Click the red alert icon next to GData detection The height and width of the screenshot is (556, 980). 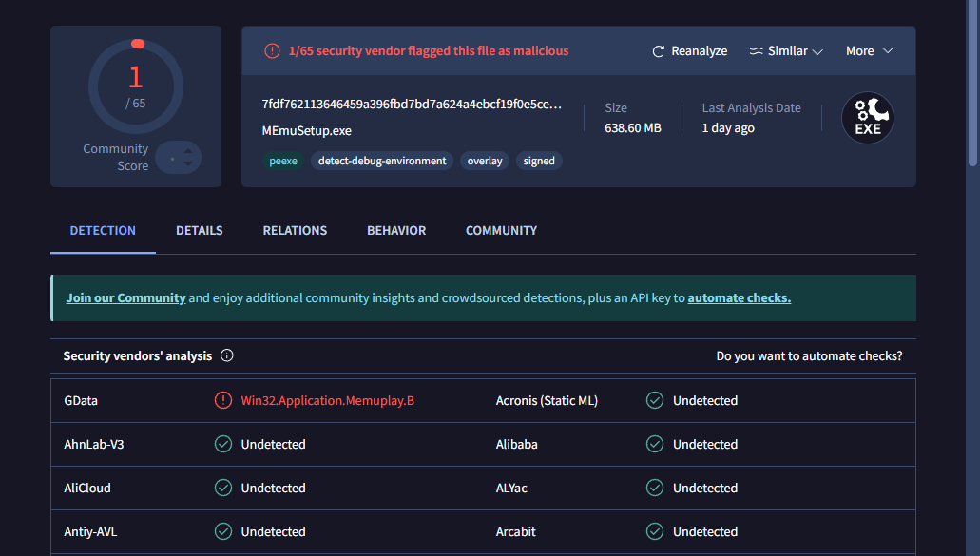pos(223,400)
